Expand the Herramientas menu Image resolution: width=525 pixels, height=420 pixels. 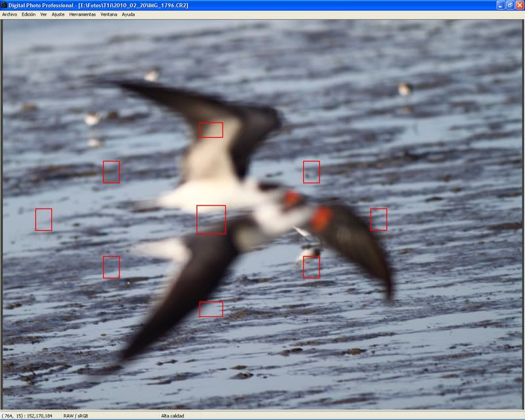point(83,14)
